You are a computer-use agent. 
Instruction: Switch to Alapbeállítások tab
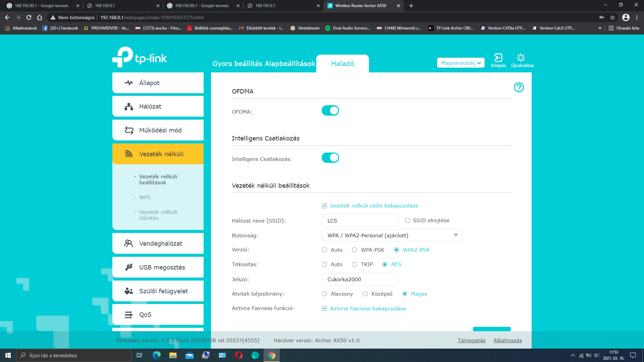290,64
